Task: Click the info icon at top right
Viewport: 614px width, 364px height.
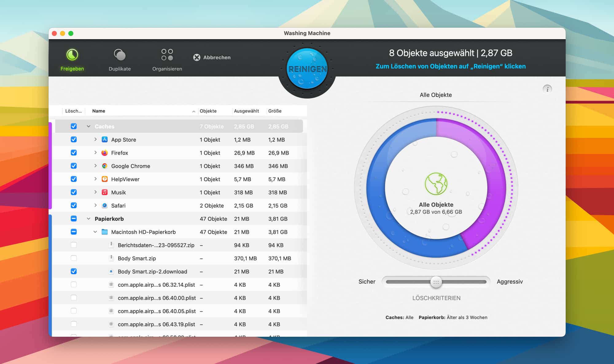Action: pyautogui.click(x=547, y=89)
